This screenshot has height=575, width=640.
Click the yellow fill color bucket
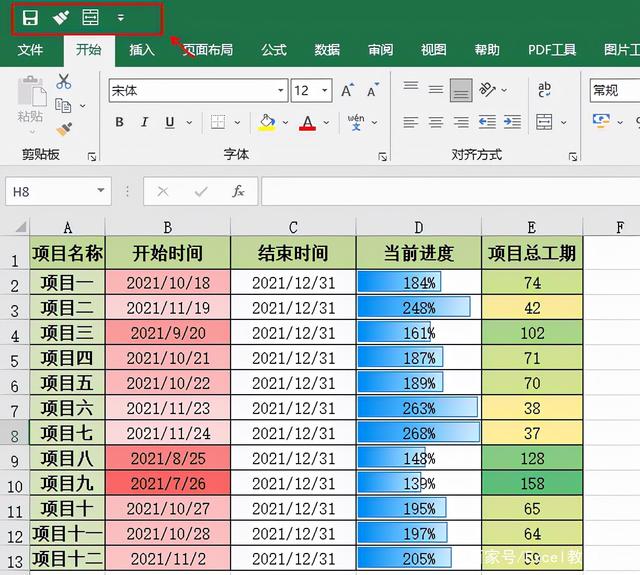[267, 122]
